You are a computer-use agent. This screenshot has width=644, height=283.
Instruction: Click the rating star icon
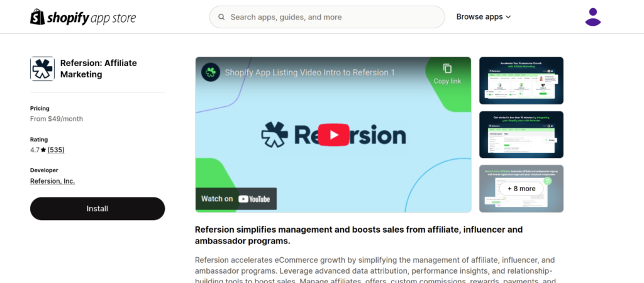pyautogui.click(x=43, y=150)
